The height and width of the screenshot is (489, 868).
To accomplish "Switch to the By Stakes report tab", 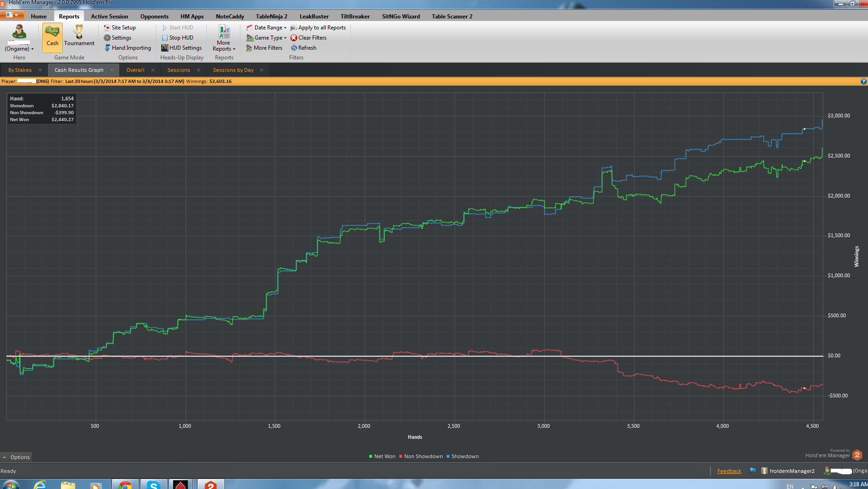I will pos(20,70).
